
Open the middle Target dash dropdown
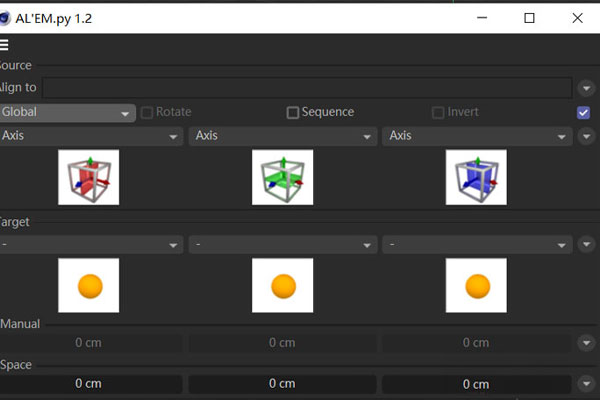pos(282,244)
